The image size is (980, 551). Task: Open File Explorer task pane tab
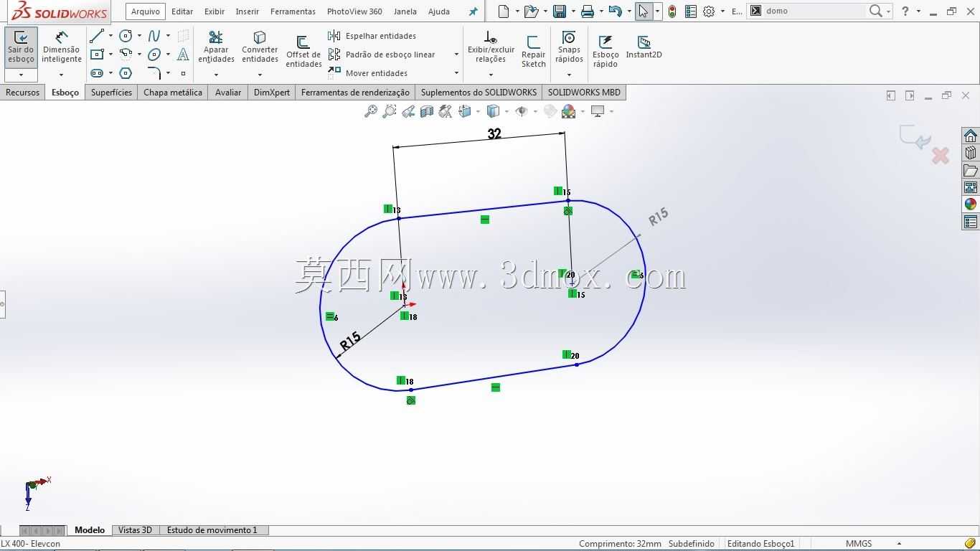coord(971,170)
